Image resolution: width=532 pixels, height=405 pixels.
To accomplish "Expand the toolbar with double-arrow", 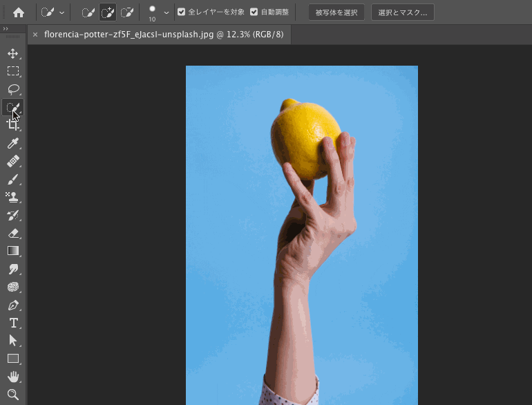I will [6, 28].
